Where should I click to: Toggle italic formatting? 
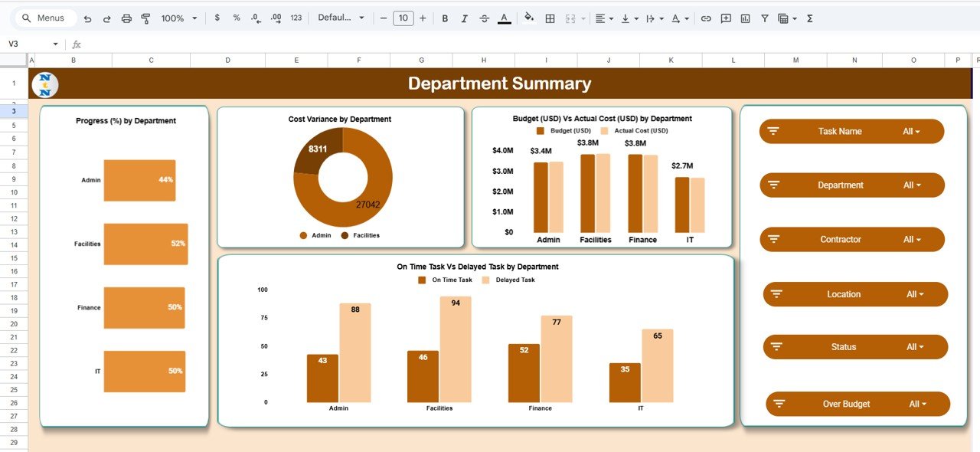[x=464, y=18]
